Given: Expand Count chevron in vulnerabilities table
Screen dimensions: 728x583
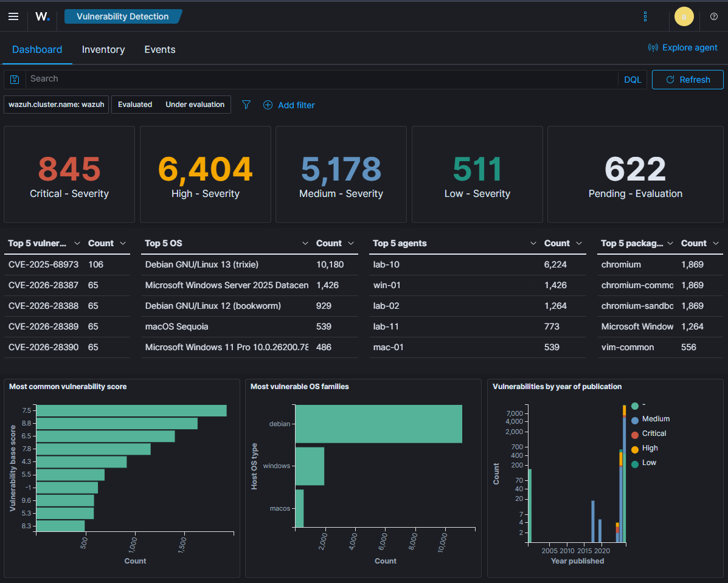Looking at the screenshot, I should point(123,243).
